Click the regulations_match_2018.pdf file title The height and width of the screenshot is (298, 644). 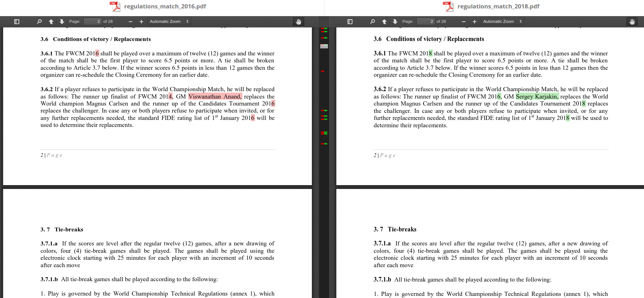coord(498,6)
